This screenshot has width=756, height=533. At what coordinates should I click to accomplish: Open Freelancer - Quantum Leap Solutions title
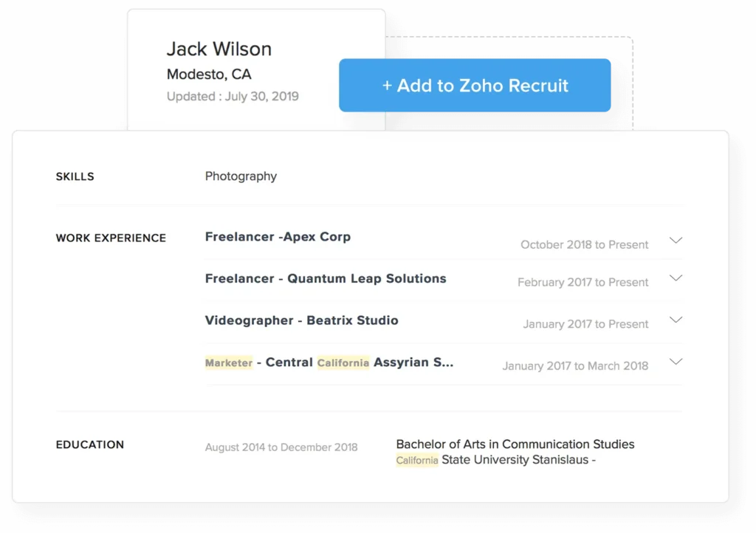click(326, 278)
